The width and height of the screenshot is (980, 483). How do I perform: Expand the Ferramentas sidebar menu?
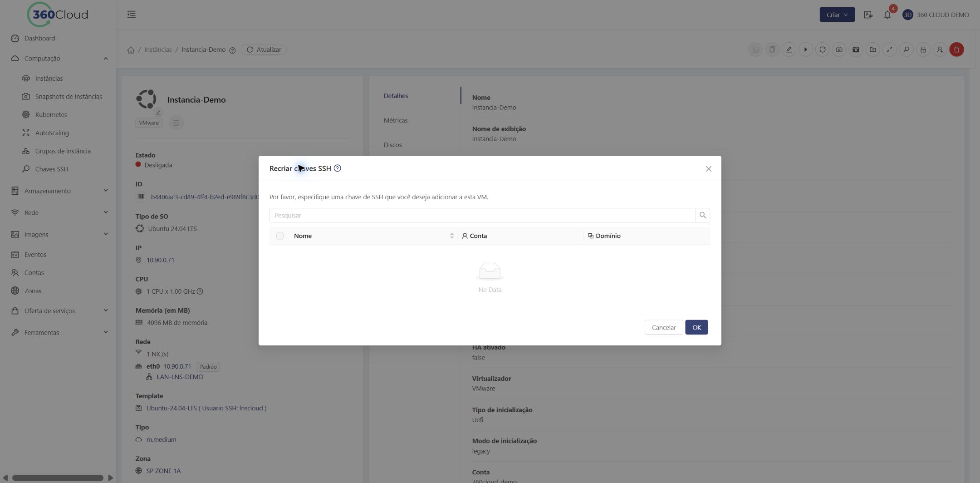tap(105, 332)
